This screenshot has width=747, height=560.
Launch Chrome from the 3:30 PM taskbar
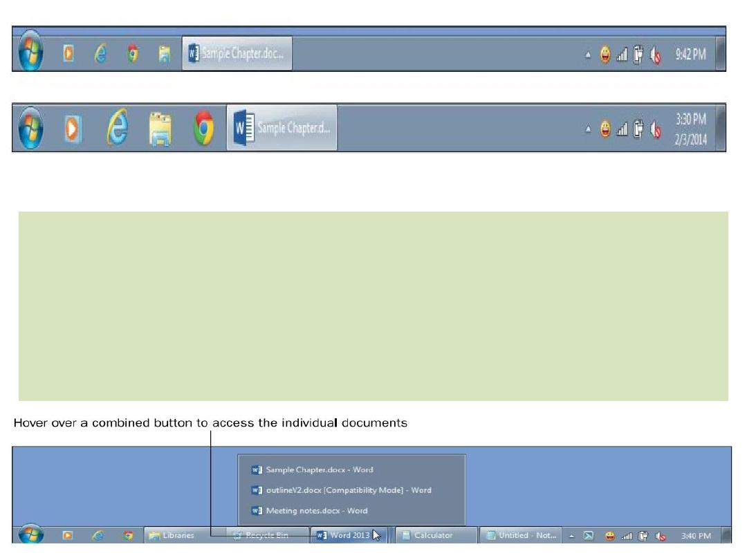[204, 128]
